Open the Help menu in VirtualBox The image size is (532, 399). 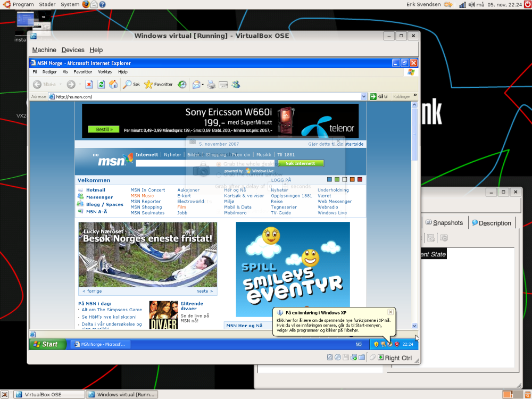[96, 50]
